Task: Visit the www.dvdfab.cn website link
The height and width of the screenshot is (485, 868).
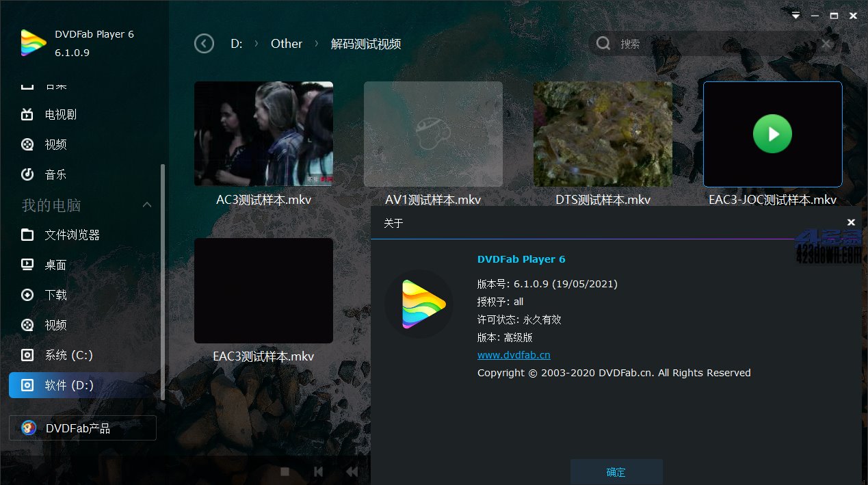Action: 513,354
